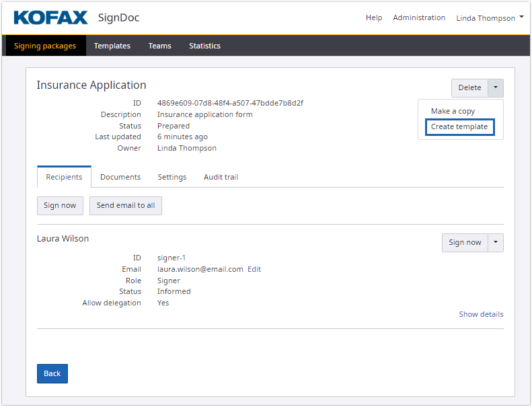Expand the arrow next to Laura's Sign now
This screenshot has height=407, width=532.
pos(496,242)
